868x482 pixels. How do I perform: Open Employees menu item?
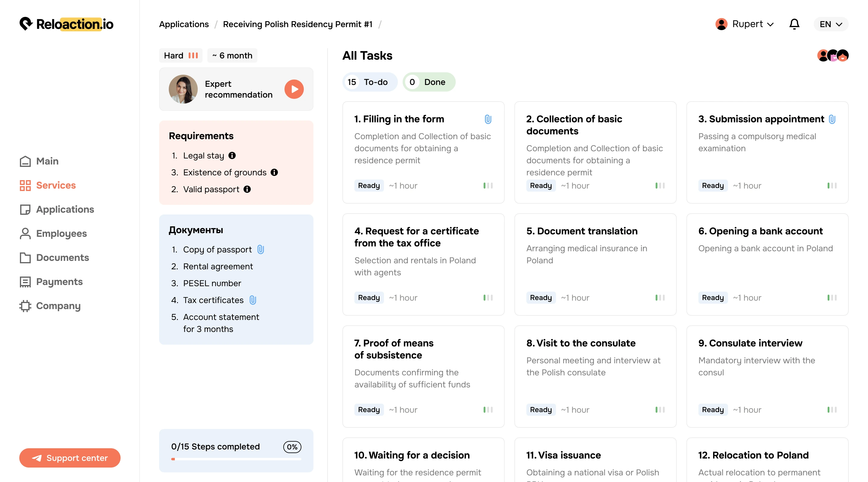coord(53,233)
